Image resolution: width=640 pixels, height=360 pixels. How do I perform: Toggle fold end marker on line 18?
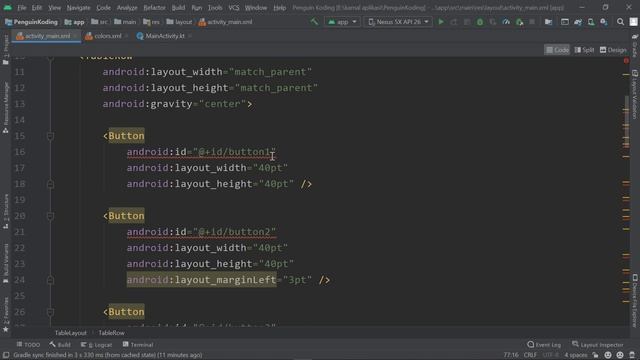coord(50,184)
